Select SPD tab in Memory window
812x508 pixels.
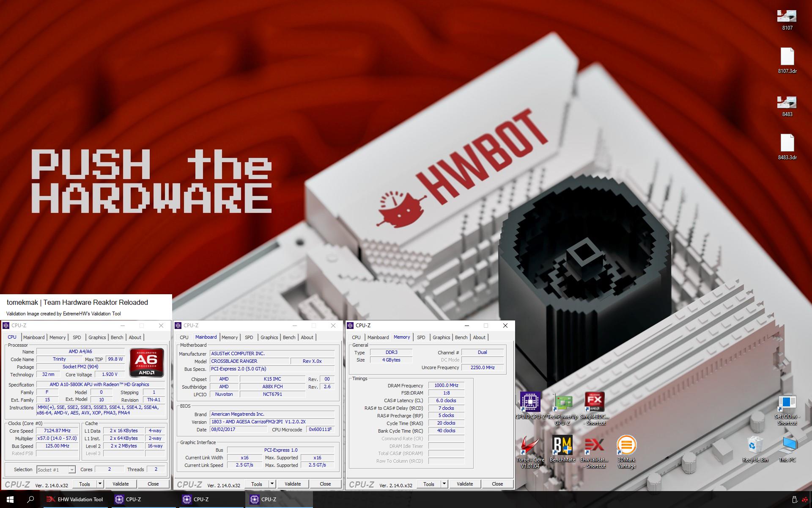point(421,337)
